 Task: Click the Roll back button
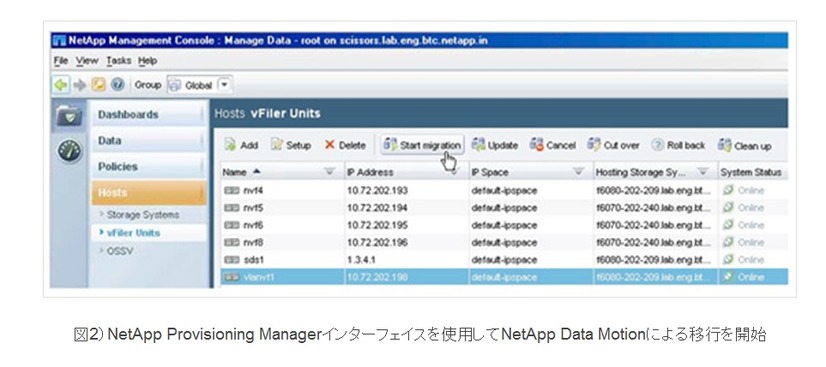click(x=678, y=145)
